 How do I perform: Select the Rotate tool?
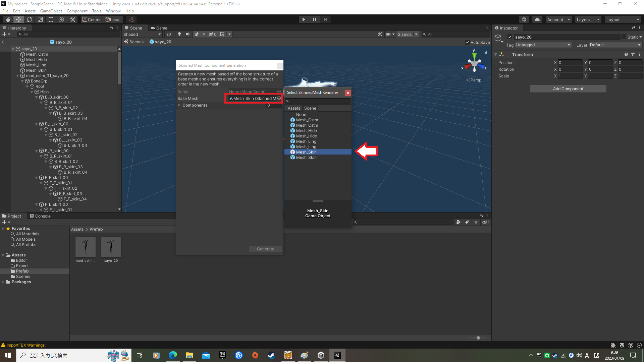click(30, 19)
